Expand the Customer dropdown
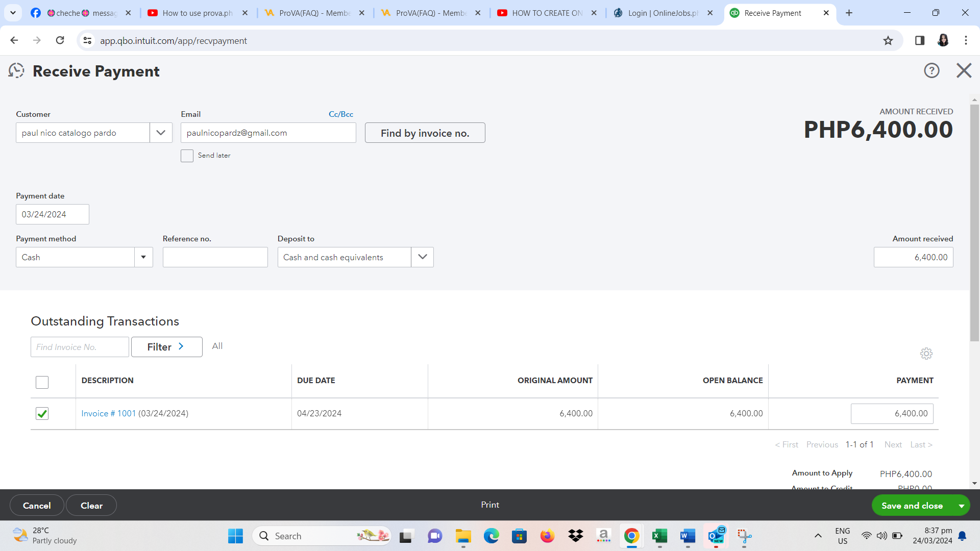 pyautogui.click(x=161, y=133)
